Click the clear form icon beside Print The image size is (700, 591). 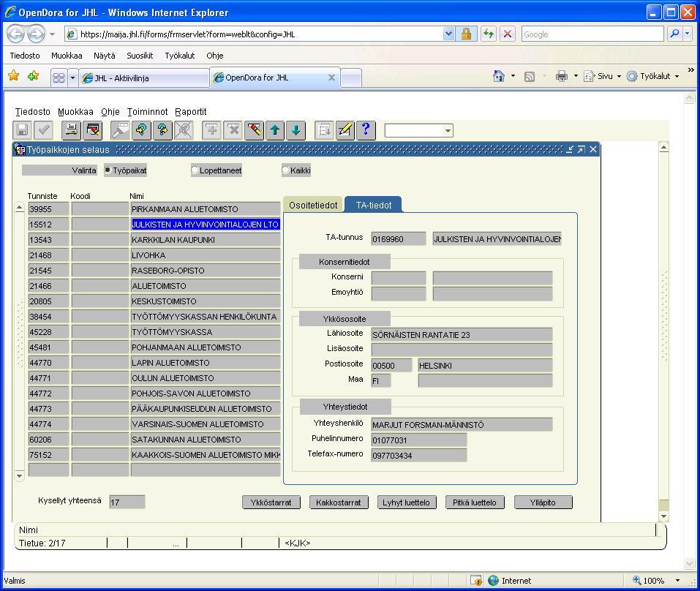93,130
